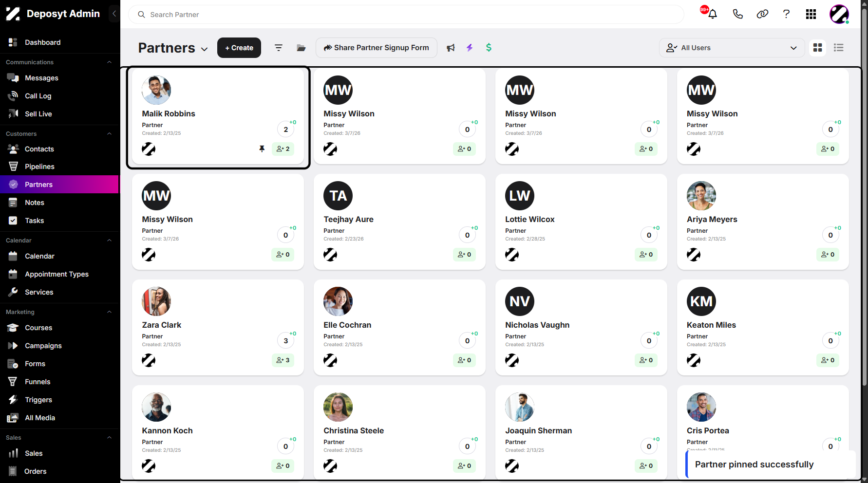The image size is (868, 483).
Task: Collapse the sidebar with the arrow
Action: [x=114, y=14]
